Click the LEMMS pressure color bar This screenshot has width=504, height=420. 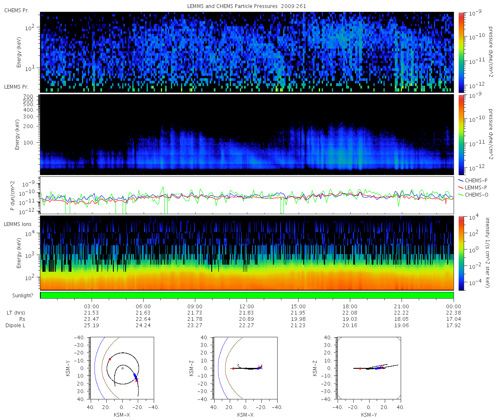coord(461,134)
